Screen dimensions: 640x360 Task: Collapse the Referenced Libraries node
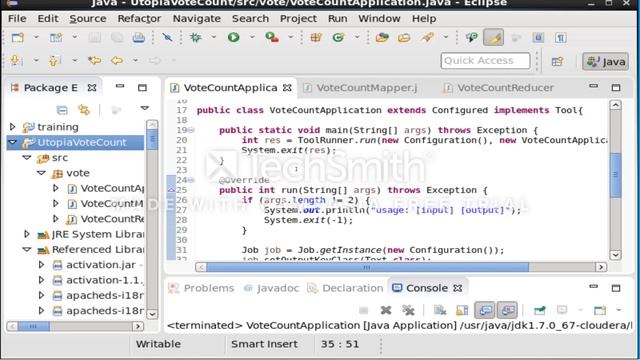coord(27,249)
